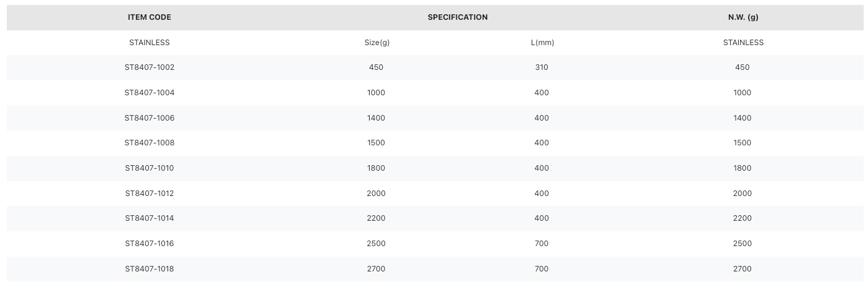Select item code ST8407-1008
The image size is (868, 290).
tap(149, 143)
